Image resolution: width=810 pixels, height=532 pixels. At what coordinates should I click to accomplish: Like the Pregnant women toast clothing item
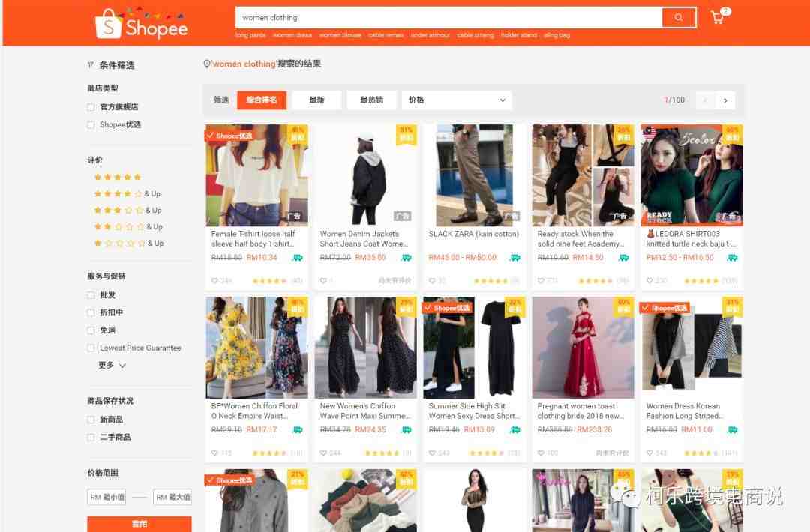tap(541, 453)
